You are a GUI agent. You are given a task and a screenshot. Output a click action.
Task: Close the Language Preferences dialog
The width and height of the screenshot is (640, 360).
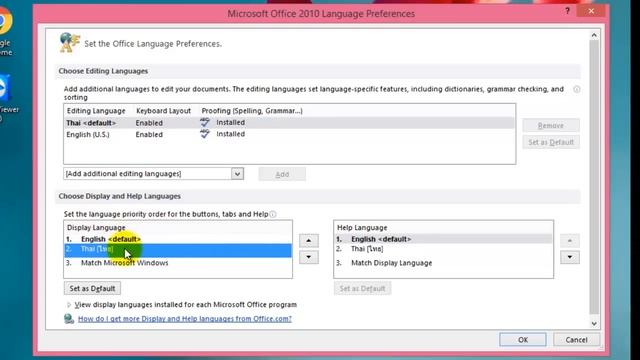pos(591,11)
